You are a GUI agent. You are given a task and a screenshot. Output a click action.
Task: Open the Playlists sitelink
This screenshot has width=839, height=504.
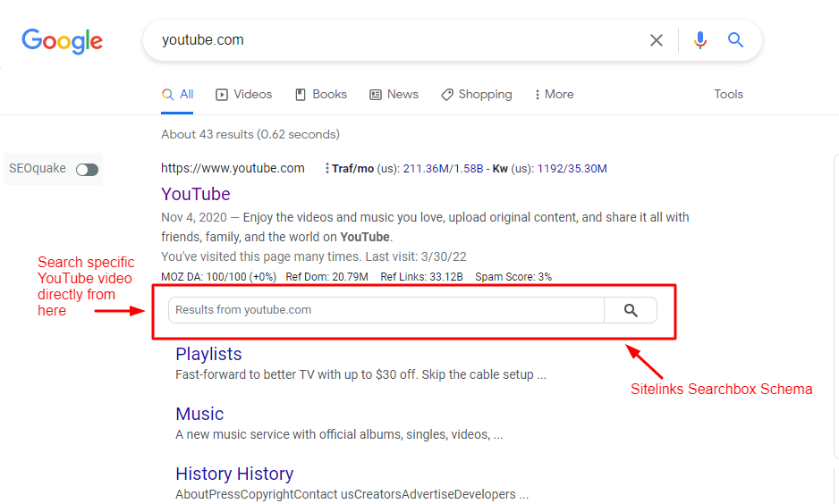coord(208,354)
